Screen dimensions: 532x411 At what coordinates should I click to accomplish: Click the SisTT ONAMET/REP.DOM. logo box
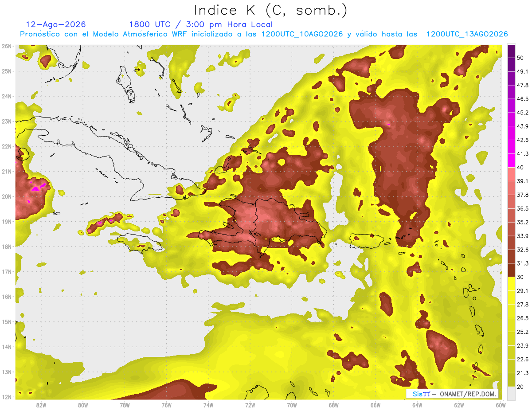[452, 394]
